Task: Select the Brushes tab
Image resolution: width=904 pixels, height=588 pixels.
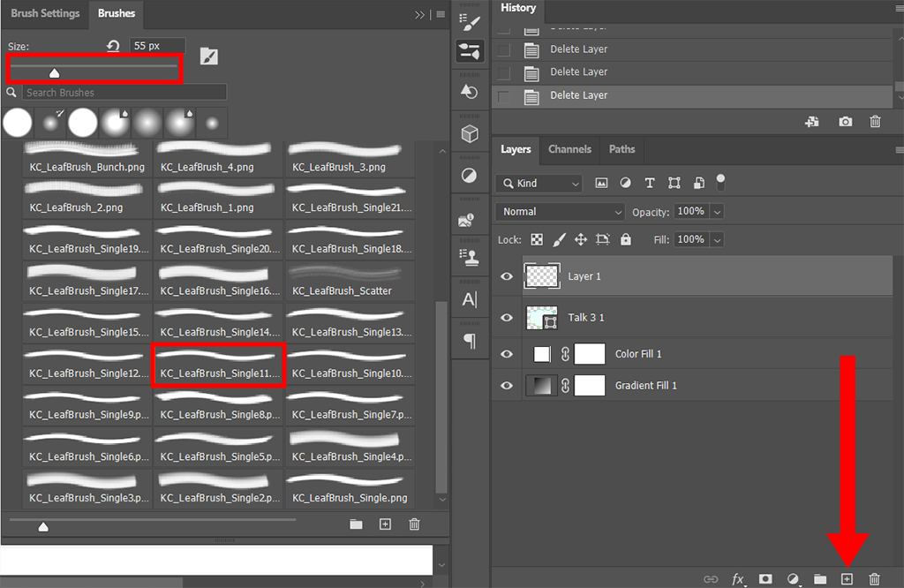Action: (117, 13)
